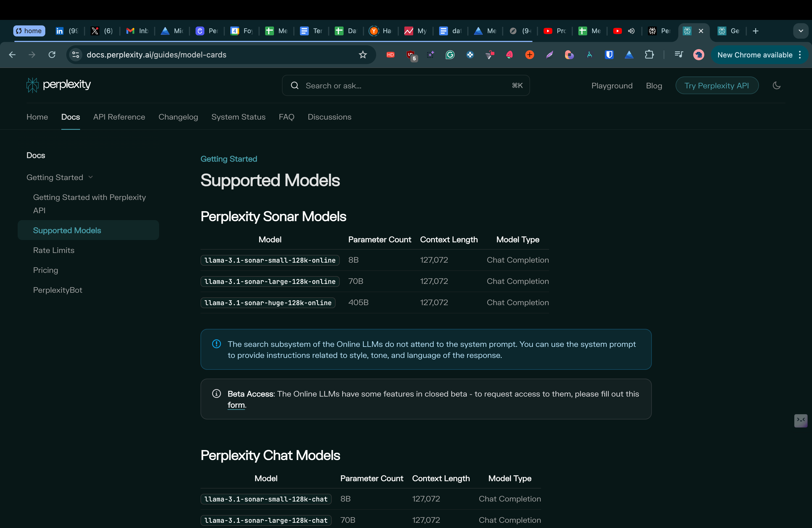Switch to the X (6) tab

(x=102, y=31)
